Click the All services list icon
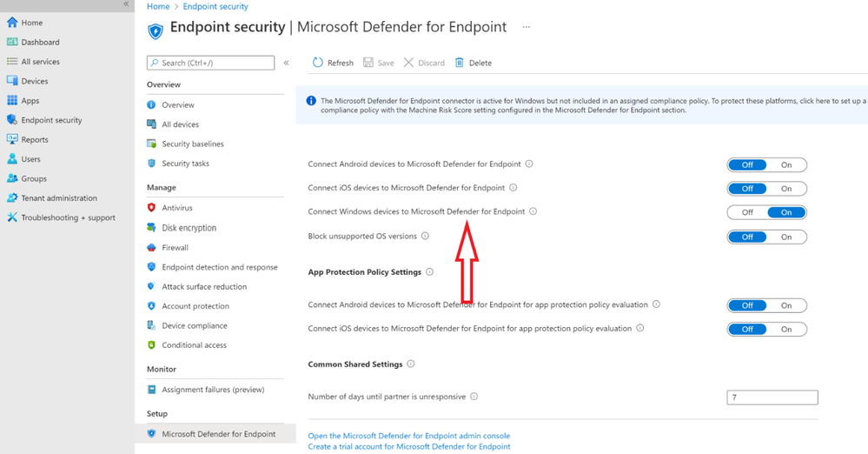The width and height of the screenshot is (868, 454). coord(12,61)
